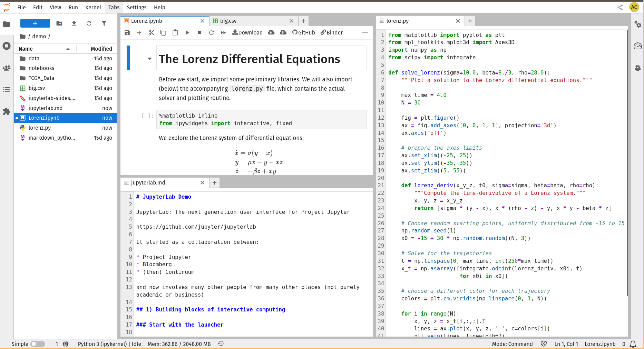The image size is (644, 349).
Task: Click the Download button in toolbar
Action: (x=247, y=32)
